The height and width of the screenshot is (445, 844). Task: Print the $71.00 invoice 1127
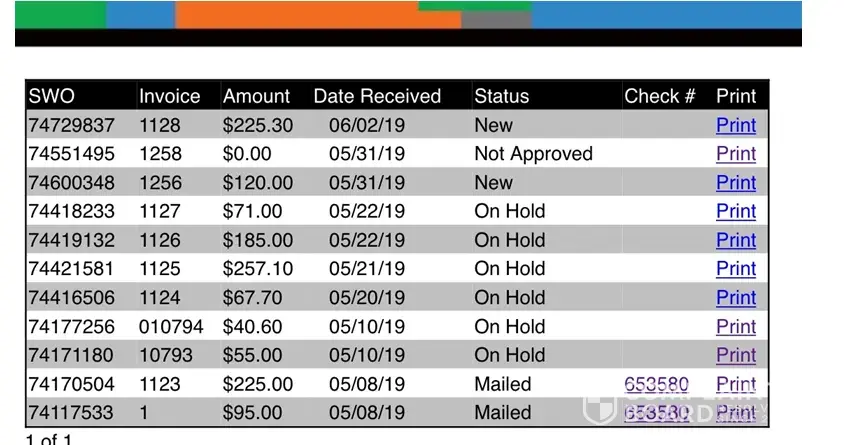pyautogui.click(x=736, y=212)
